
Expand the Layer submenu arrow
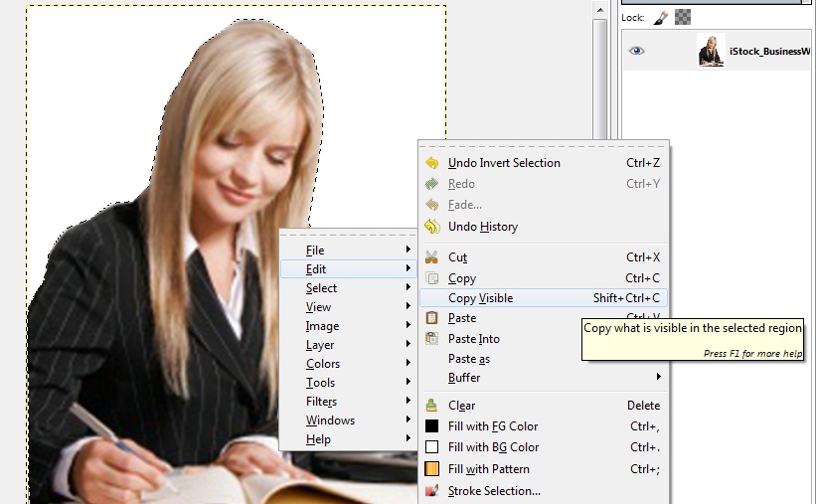[x=408, y=344]
